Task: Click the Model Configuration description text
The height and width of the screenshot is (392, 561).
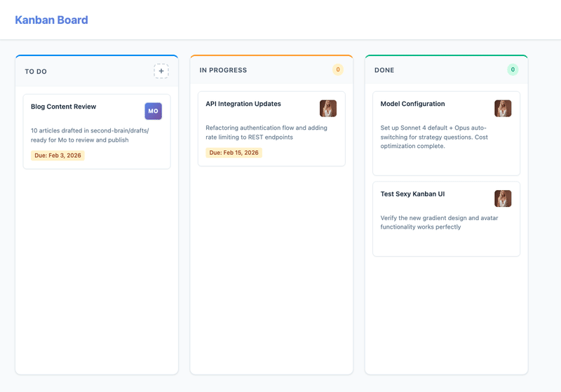Action: (x=433, y=137)
